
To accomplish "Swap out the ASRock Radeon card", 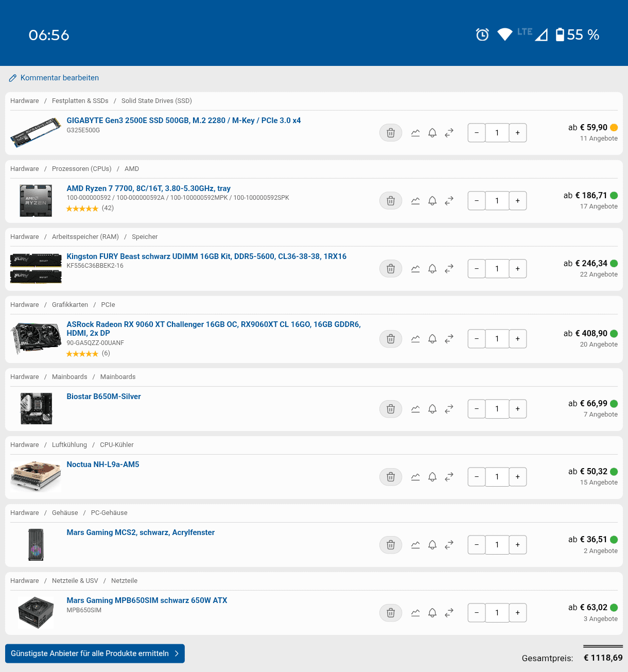I will [449, 339].
